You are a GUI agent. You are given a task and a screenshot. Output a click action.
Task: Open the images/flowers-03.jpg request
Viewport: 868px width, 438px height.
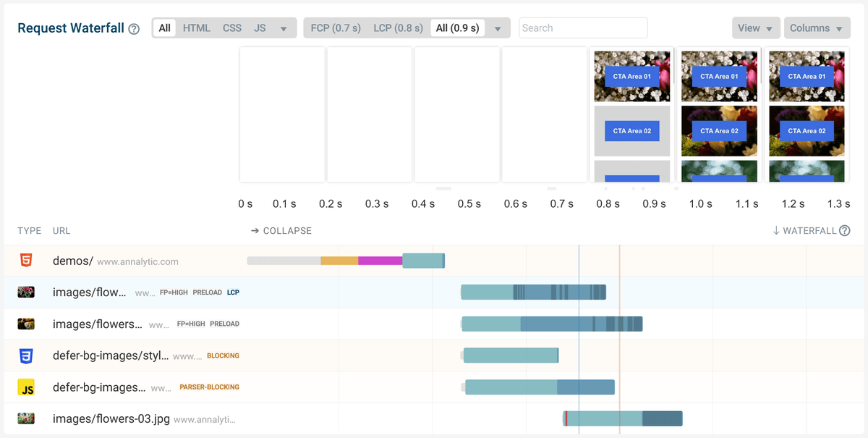(x=434, y=418)
